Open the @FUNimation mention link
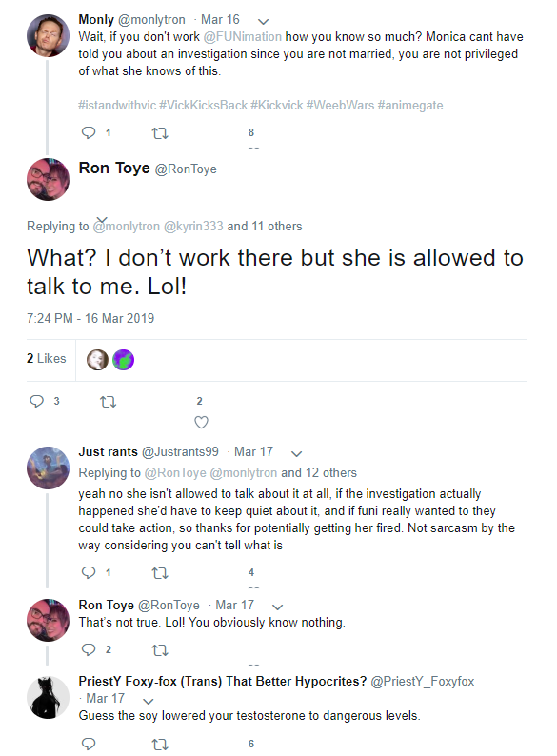Image resolution: width=557 pixels, height=756 pixels. [x=243, y=36]
